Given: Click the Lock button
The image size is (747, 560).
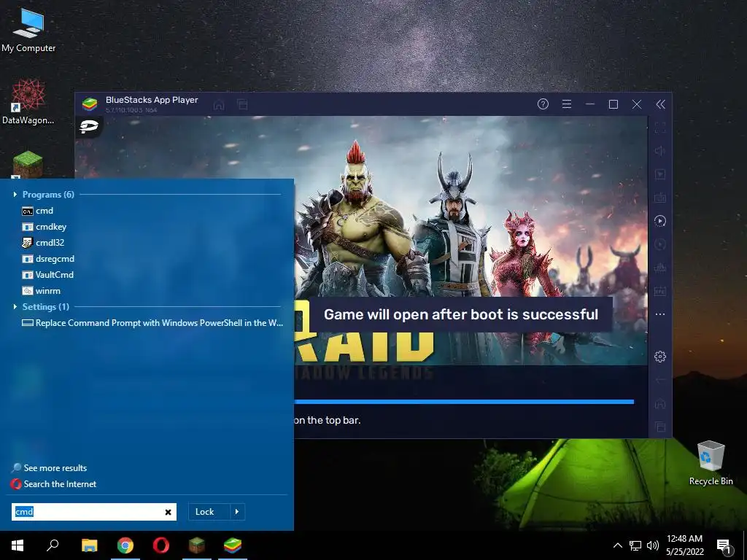Looking at the screenshot, I should (x=209, y=512).
